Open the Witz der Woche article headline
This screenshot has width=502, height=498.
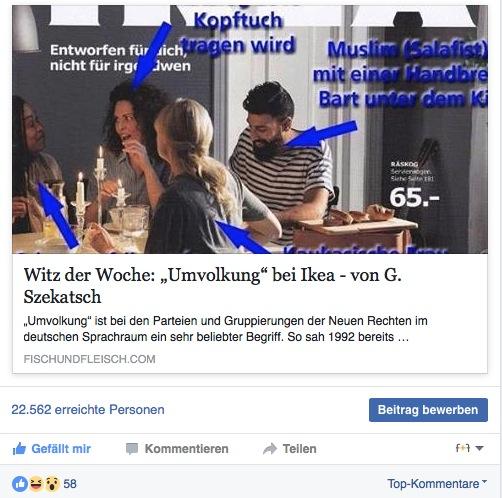click(212, 286)
